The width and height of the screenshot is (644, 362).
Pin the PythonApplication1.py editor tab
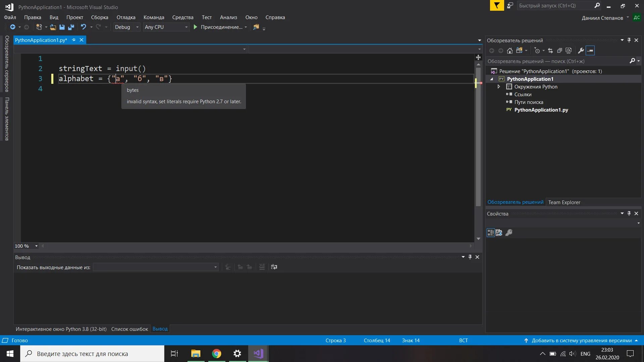point(73,40)
